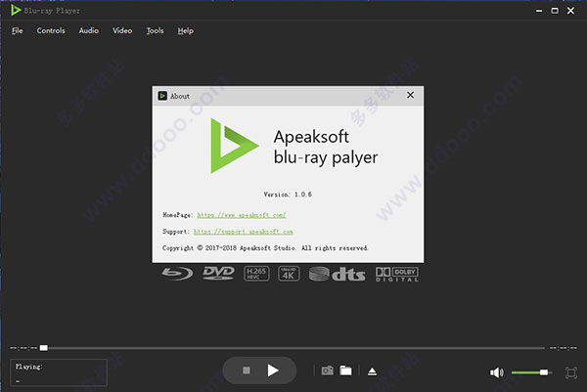The height and width of the screenshot is (392, 587).
Task: Open the File menu
Action: coord(18,30)
